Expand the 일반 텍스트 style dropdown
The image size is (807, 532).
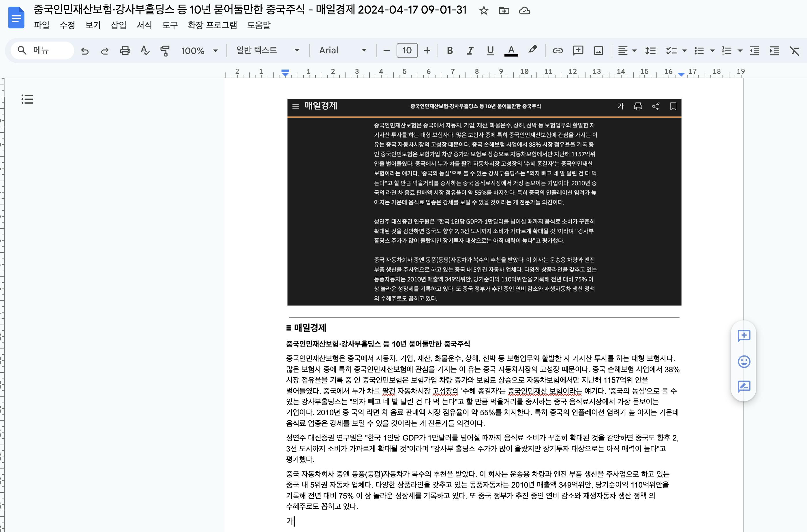[268, 50]
